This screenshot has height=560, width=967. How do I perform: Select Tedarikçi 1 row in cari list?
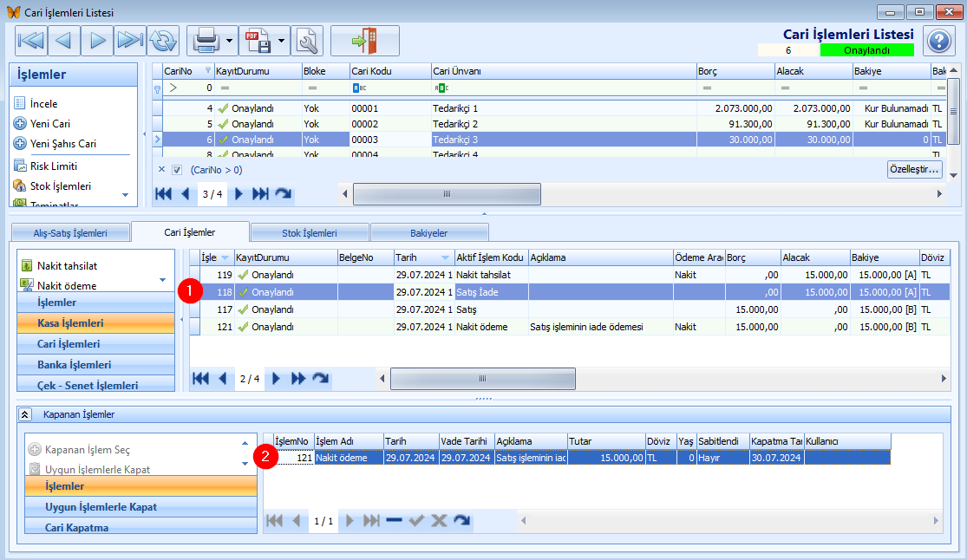547,108
